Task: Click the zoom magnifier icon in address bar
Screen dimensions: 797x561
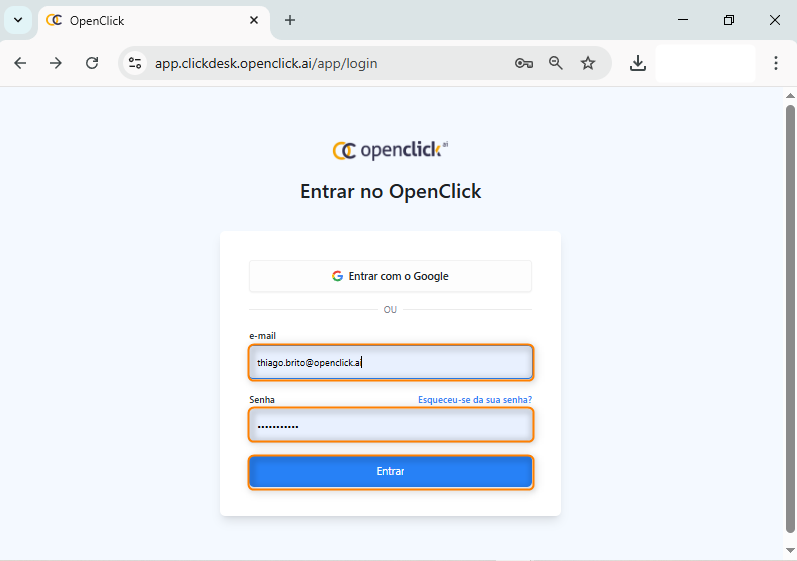Action: coord(556,63)
